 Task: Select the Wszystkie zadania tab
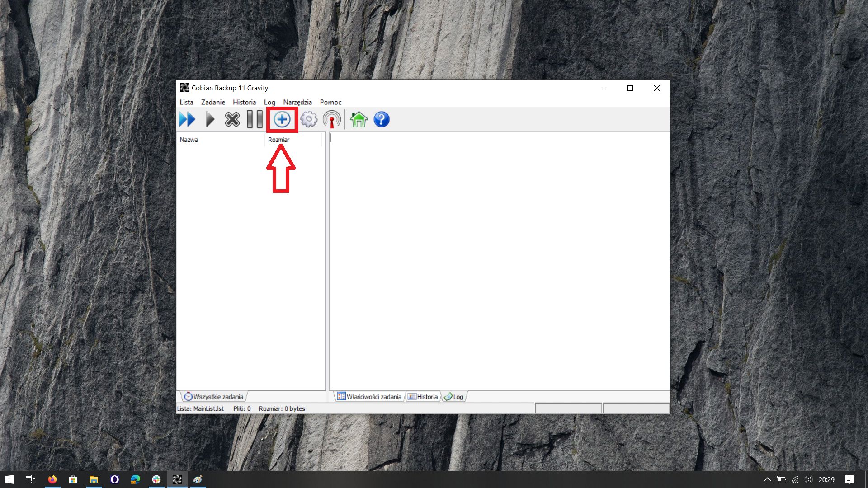(214, 397)
